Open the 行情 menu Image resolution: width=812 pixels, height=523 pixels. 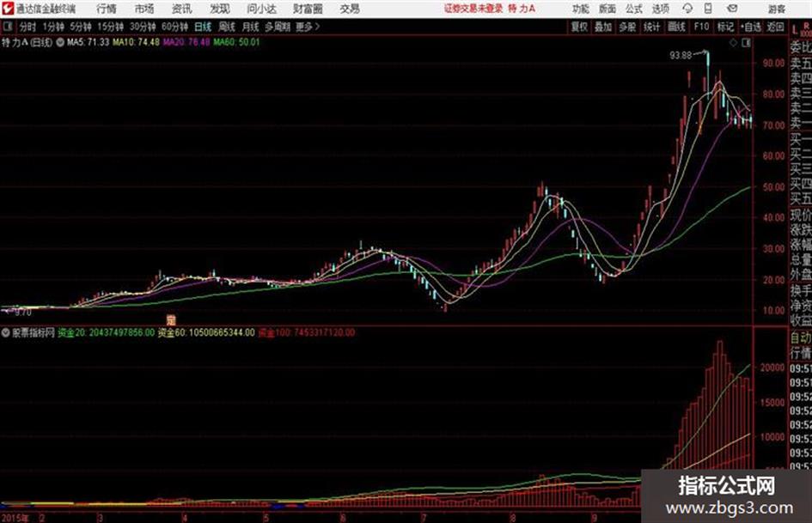click(x=107, y=9)
